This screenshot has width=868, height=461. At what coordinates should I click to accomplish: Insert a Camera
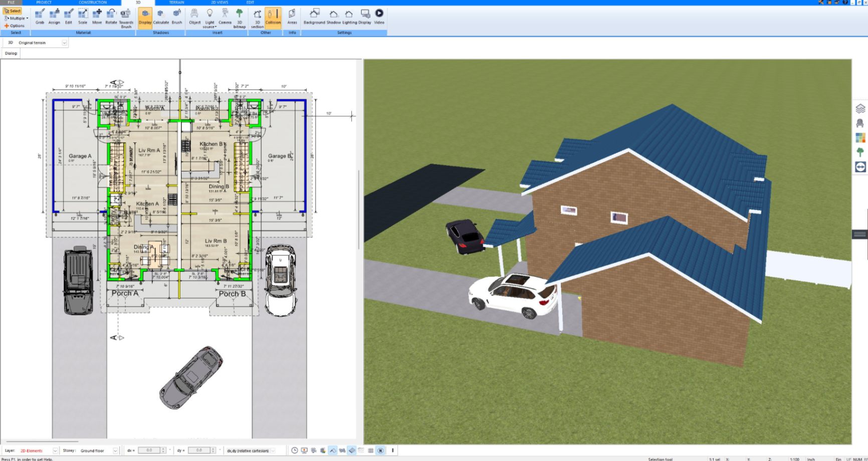coord(225,17)
